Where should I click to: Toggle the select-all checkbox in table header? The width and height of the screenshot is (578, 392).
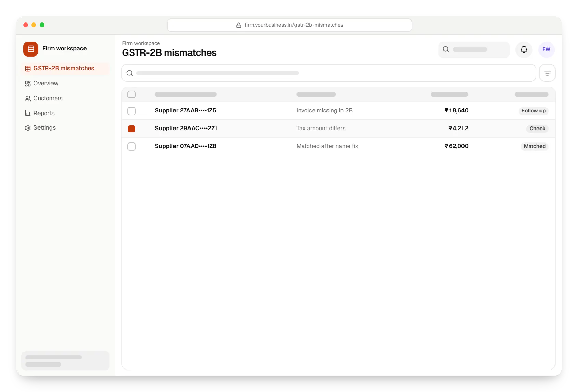(x=132, y=94)
